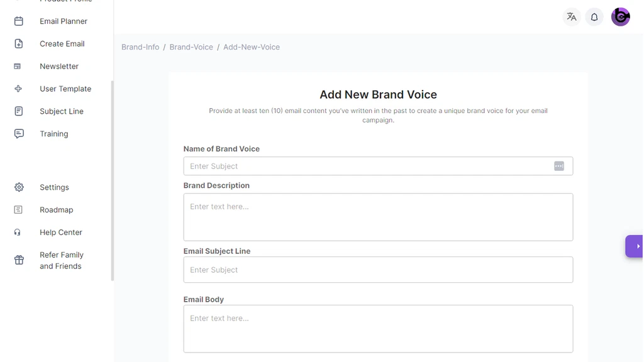This screenshot has height=362, width=644.
Task: Click the dots icon in Name field
Action: click(x=558, y=166)
